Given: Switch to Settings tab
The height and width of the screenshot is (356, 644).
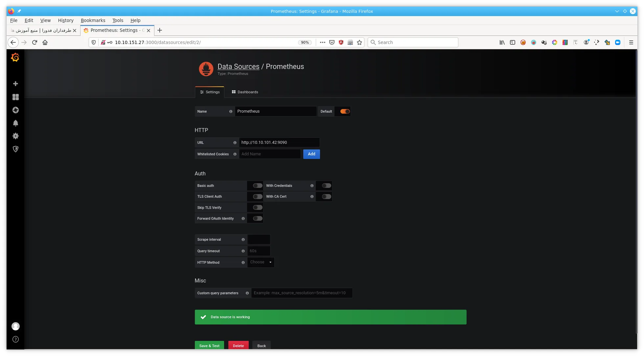Looking at the screenshot, I should pos(210,92).
